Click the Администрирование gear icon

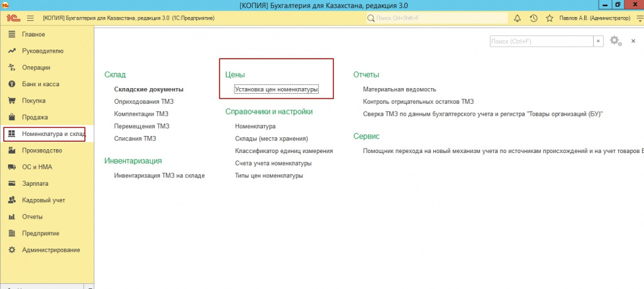point(12,250)
